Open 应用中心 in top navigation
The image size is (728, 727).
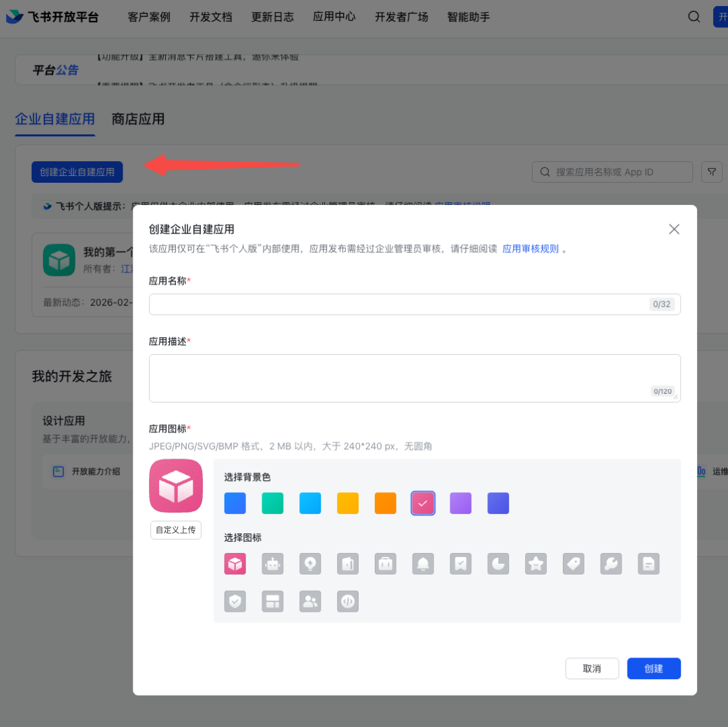click(334, 17)
